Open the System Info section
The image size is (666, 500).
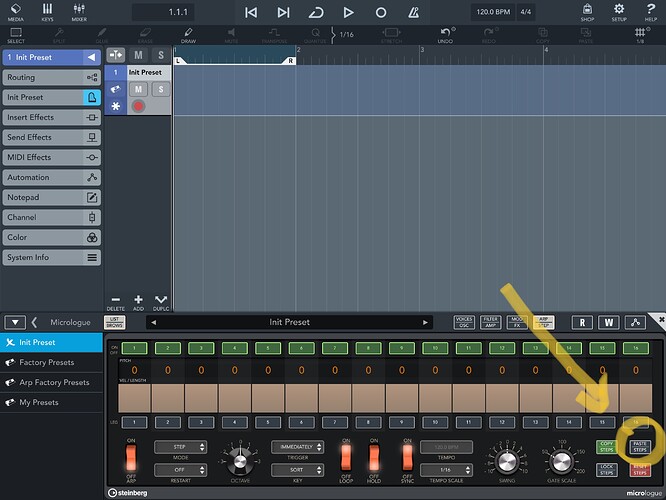click(51, 257)
